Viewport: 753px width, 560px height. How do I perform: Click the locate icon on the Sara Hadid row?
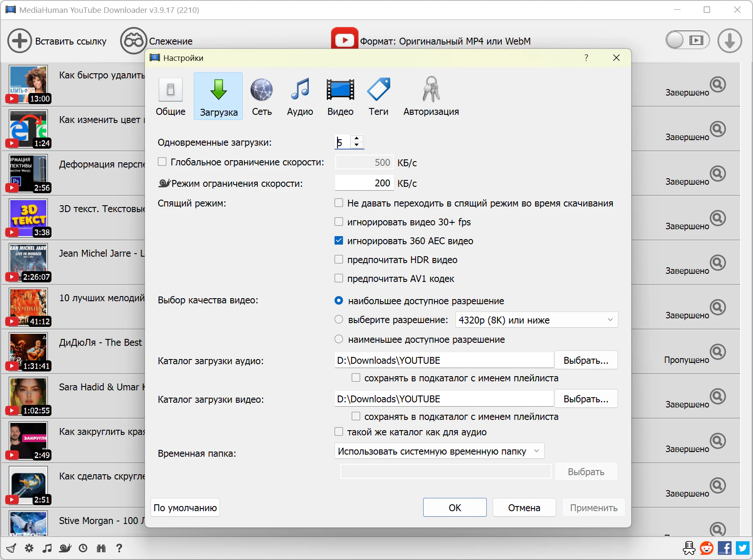coord(717,396)
